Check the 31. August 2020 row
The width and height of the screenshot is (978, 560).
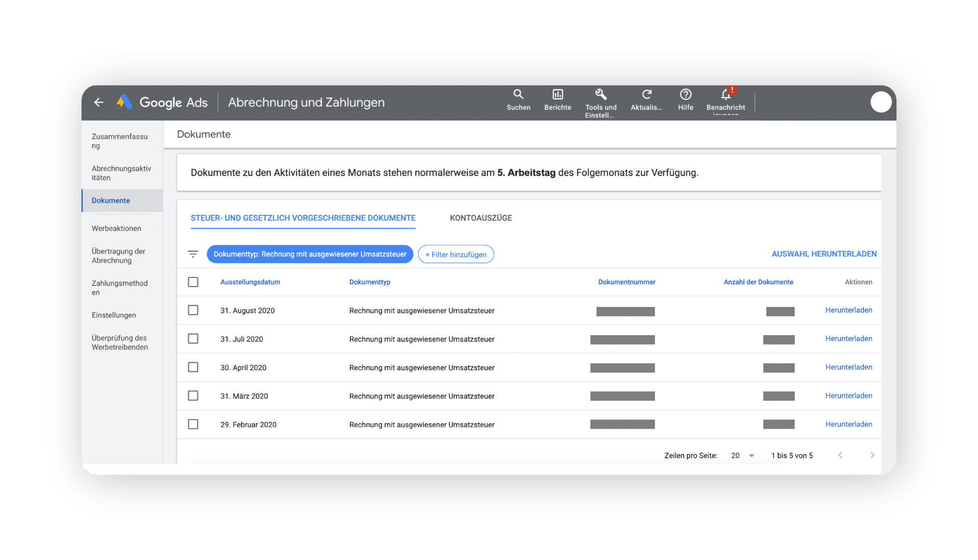click(x=193, y=310)
